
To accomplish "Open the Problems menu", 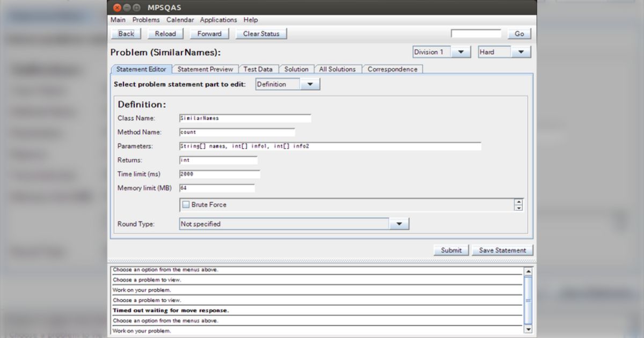I will coord(146,20).
